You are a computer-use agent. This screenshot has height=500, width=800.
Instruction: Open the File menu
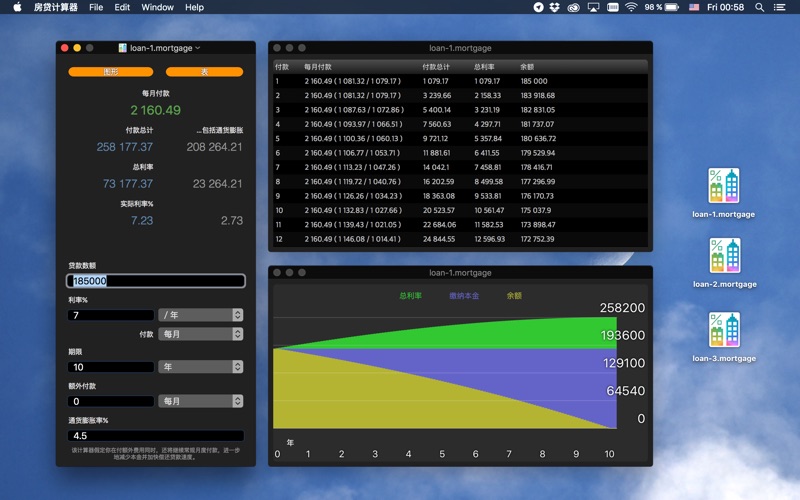coord(96,7)
